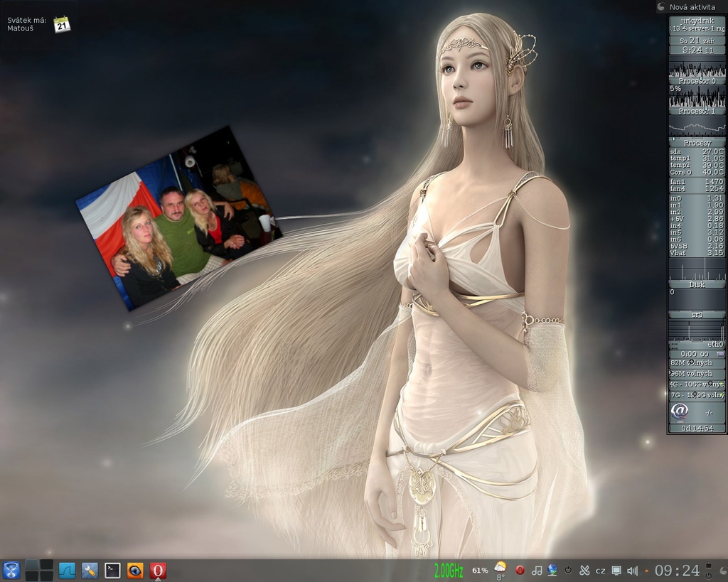This screenshot has height=582, width=728.
Task: Lock the screen with padlock icon
Action: point(709,565)
